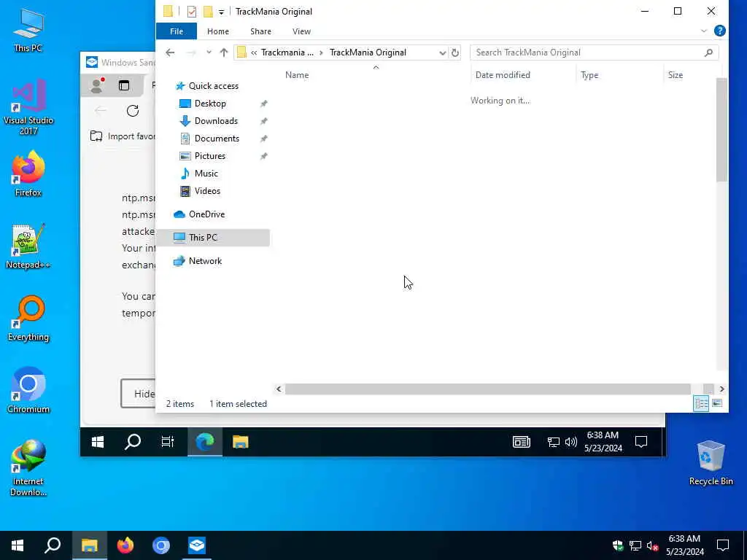Open the Sandbox notification center icon
Image resolution: width=747 pixels, height=560 pixels.
[641, 443]
